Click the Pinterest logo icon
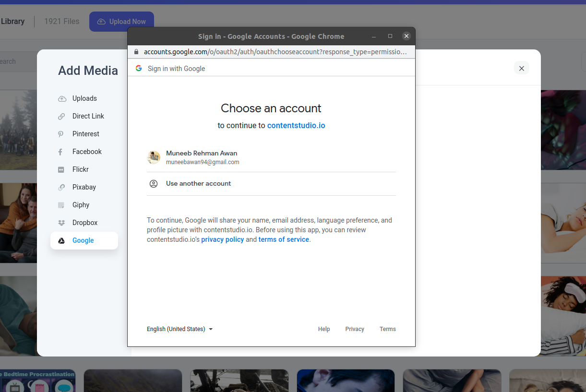This screenshot has width=586, height=392. click(61, 134)
